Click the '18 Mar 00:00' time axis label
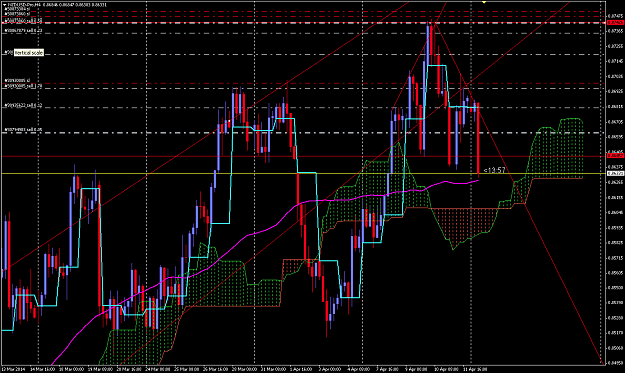This screenshot has height=373, width=625. (72, 369)
